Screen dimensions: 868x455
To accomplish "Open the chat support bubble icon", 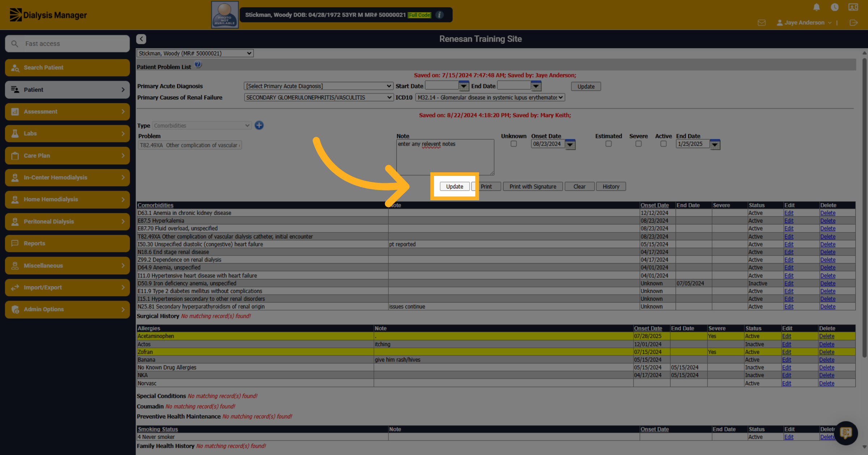I will [x=846, y=433].
